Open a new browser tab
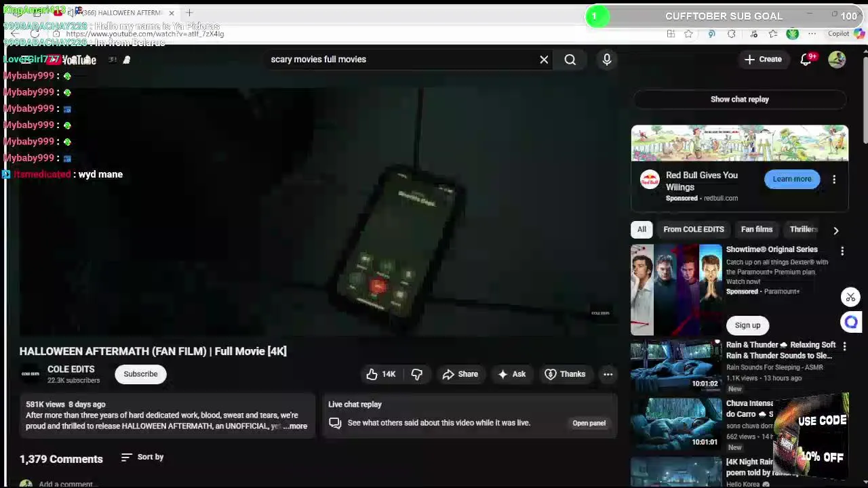 [189, 13]
